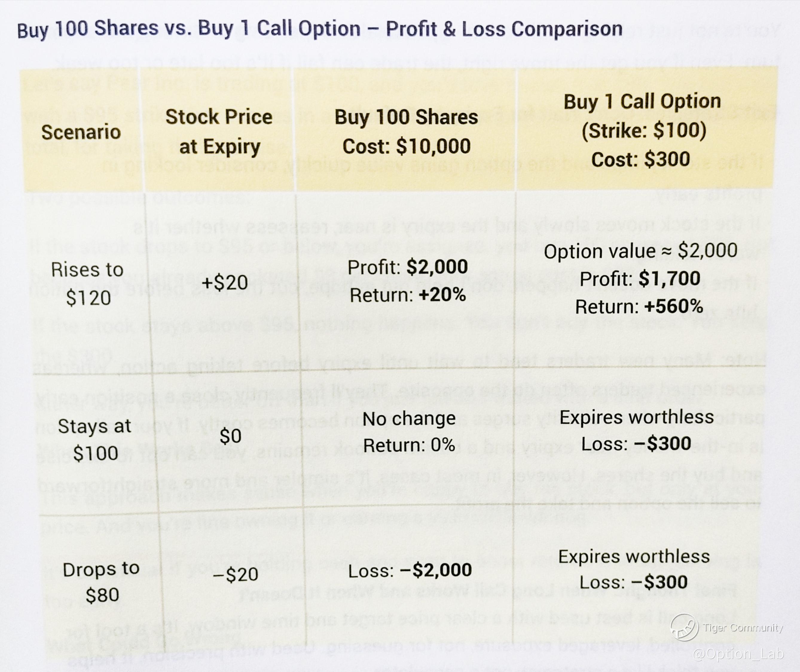Select the No change Return 0% cell
The image size is (800, 672).
[x=409, y=432]
